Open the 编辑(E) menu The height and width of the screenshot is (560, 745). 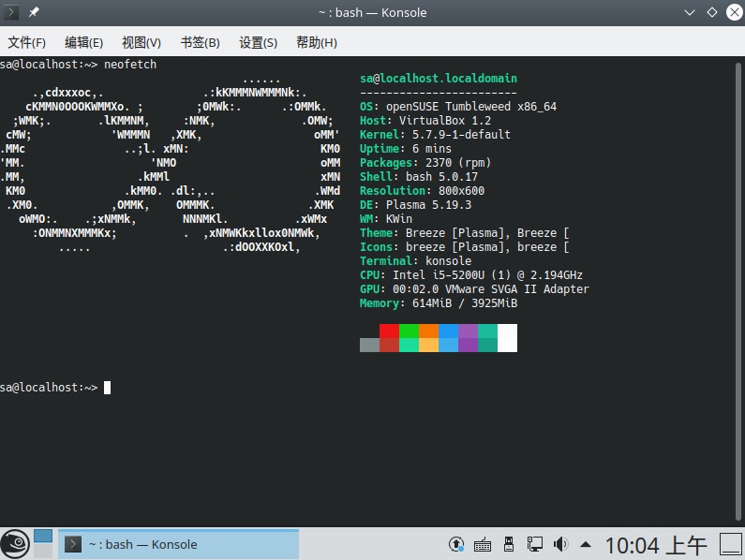(84, 43)
